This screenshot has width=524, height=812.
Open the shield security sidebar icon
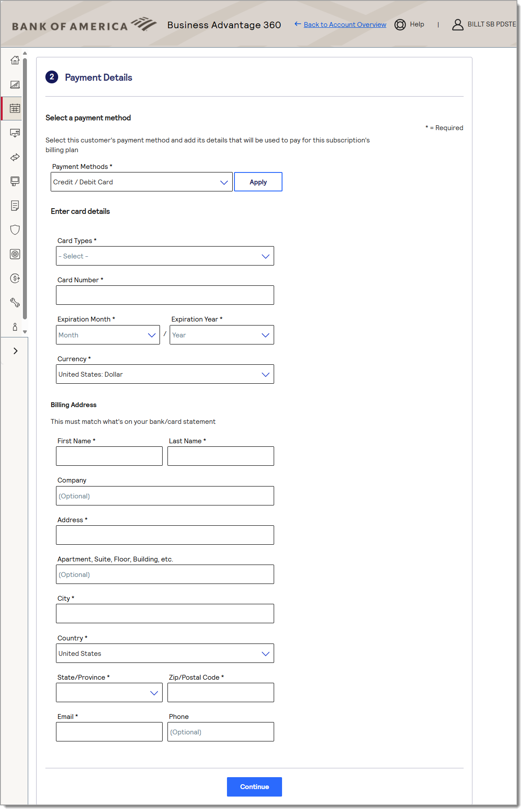tap(15, 230)
